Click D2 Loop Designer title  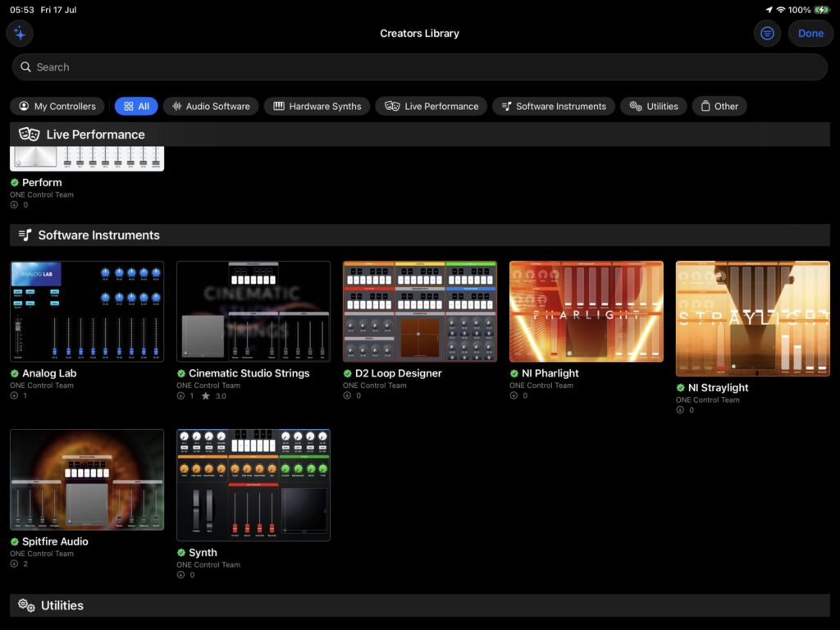[x=399, y=373]
